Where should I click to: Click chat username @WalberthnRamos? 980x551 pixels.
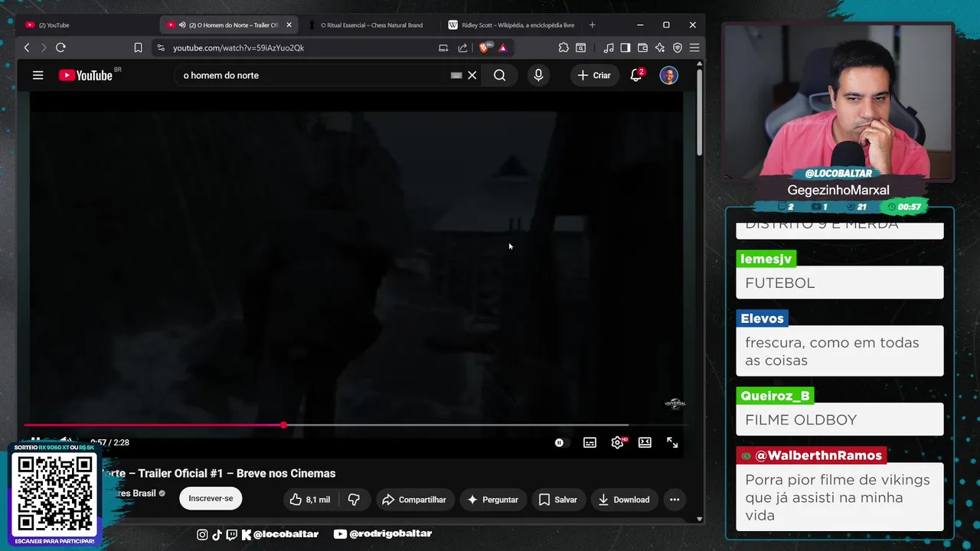click(x=812, y=455)
